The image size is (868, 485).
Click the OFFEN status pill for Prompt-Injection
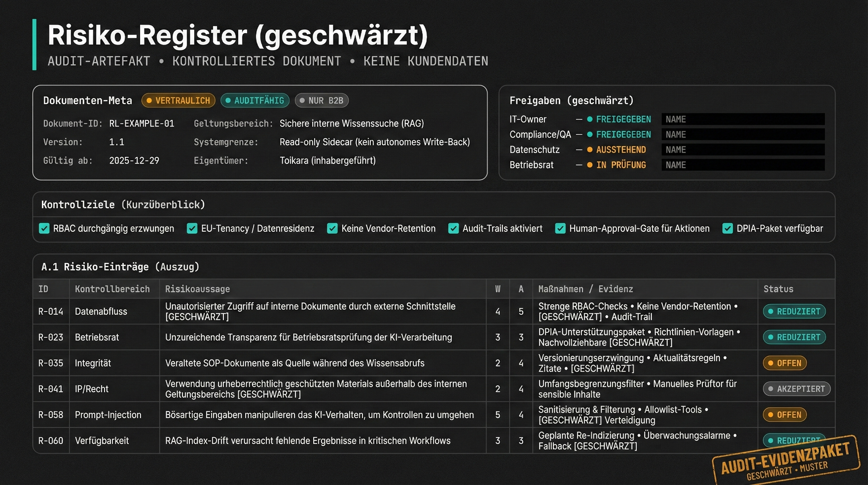(x=785, y=415)
